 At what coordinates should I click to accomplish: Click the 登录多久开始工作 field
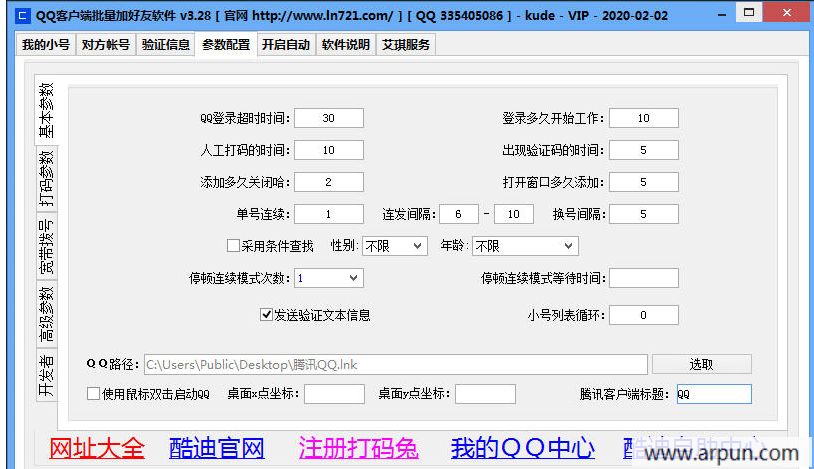pyautogui.click(x=644, y=118)
